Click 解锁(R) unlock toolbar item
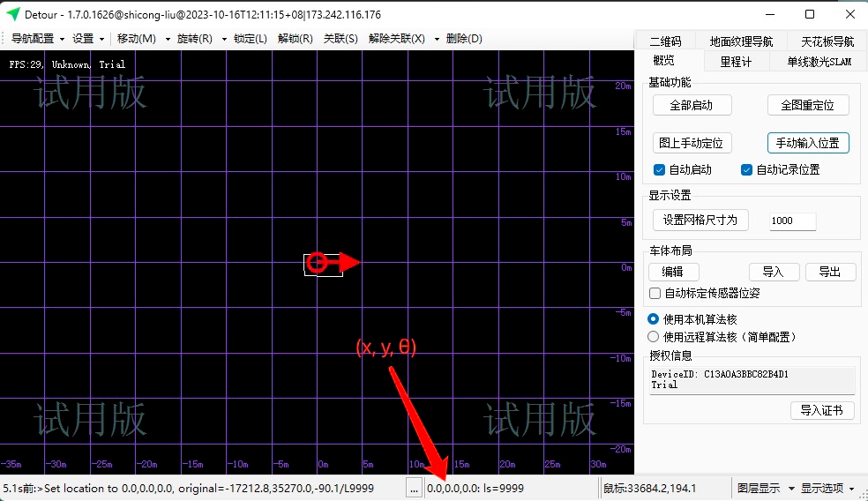Image resolution: width=868 pixels, height=501 pixels. click(295, 39)
